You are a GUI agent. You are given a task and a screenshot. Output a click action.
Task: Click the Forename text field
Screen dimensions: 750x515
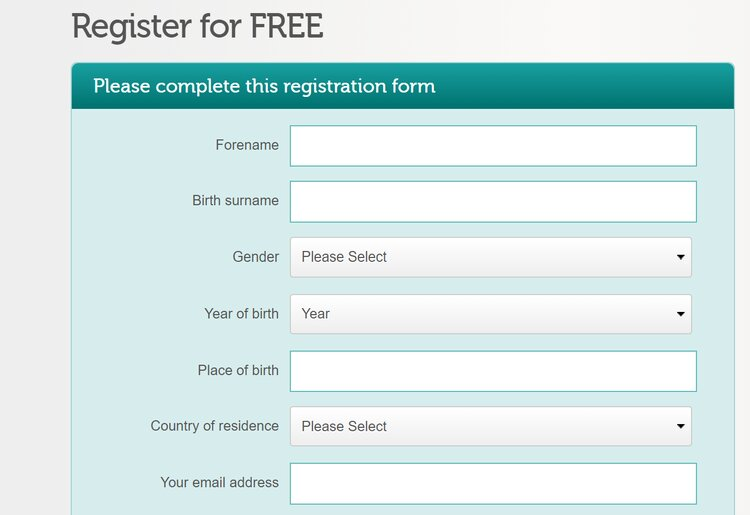pyautogui.click(x=492, y=146)
